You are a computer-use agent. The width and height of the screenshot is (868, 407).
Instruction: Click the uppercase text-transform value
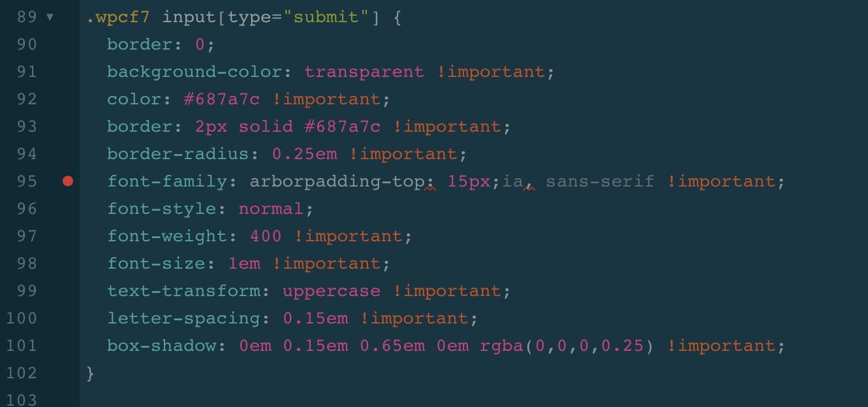pos(332,291)
